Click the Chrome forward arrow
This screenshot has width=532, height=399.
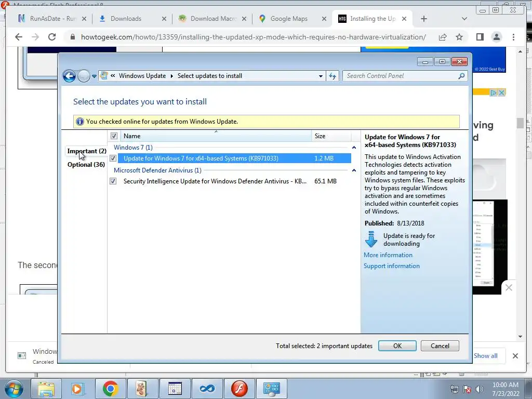[x=35, y=37]
